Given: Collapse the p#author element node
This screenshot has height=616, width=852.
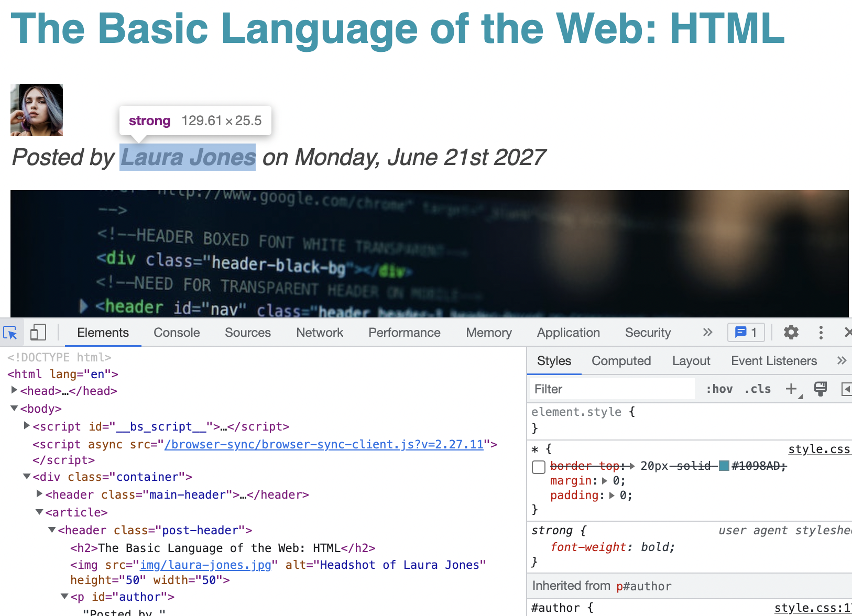Looking at the screenshot, I should point(64,596).
